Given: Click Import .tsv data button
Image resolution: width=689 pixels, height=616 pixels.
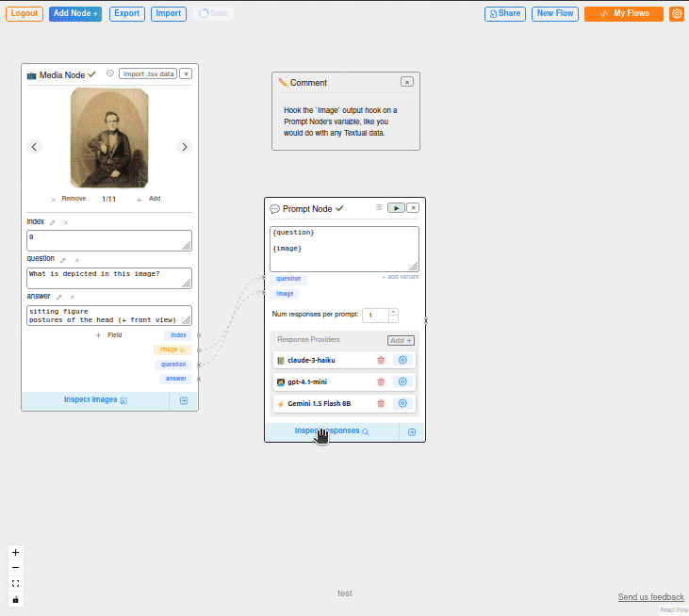Looking at the screenshot, I should 148,73.
